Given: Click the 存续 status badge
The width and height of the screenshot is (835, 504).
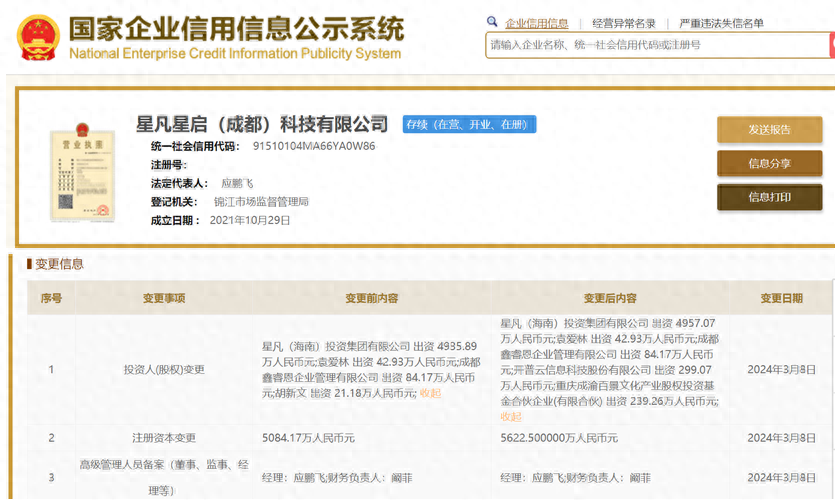Looking at the screenshot, I should pos(469,124).
